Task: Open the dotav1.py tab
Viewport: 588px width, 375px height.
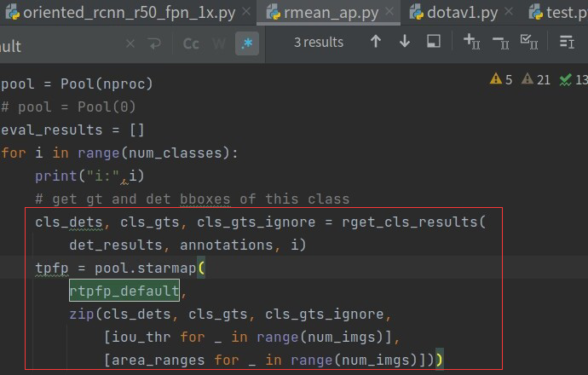Action: coord(462,13)
